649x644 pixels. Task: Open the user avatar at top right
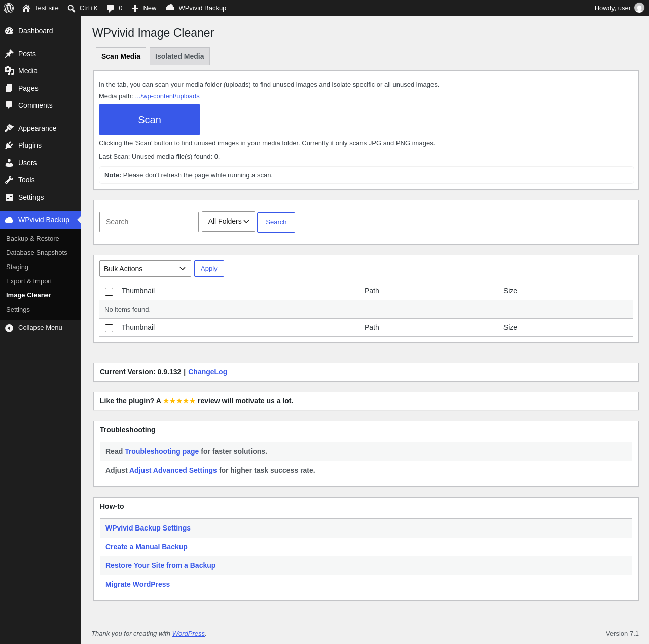point(639,8)
